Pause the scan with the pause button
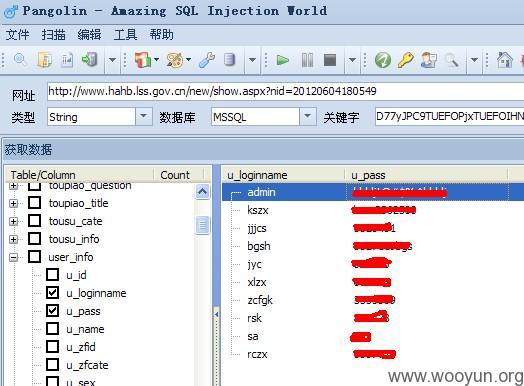524x386 pixels. pos(307,60)
